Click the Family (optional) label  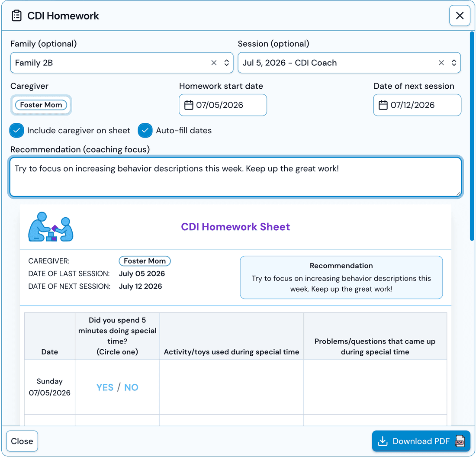(x=43, y=44)
